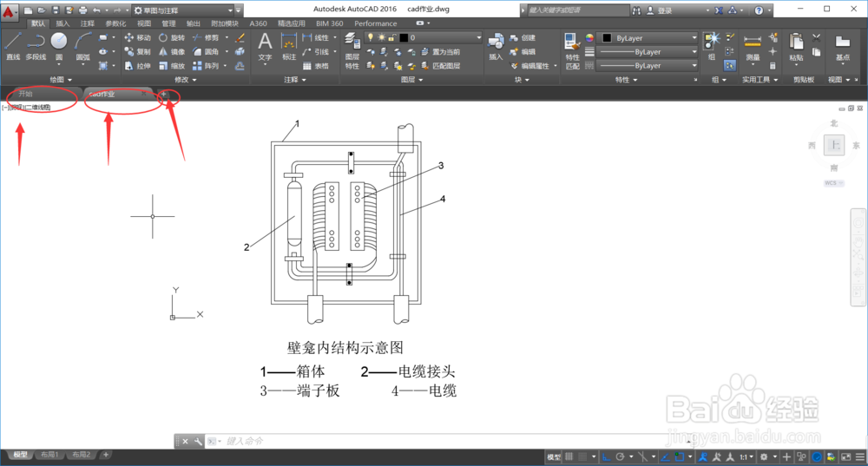The height and width of the screenshot is (466, 868).
Task: Click the 登录 (Sign In) button
Action: [660, 10]
